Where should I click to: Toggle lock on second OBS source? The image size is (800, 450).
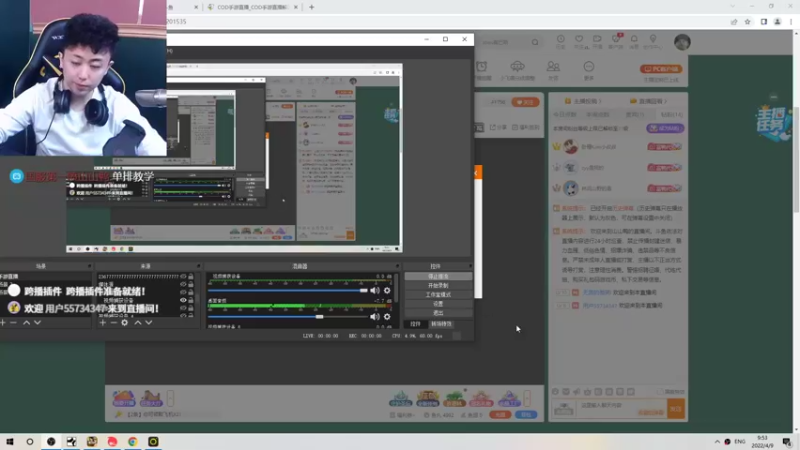(191, 284)
